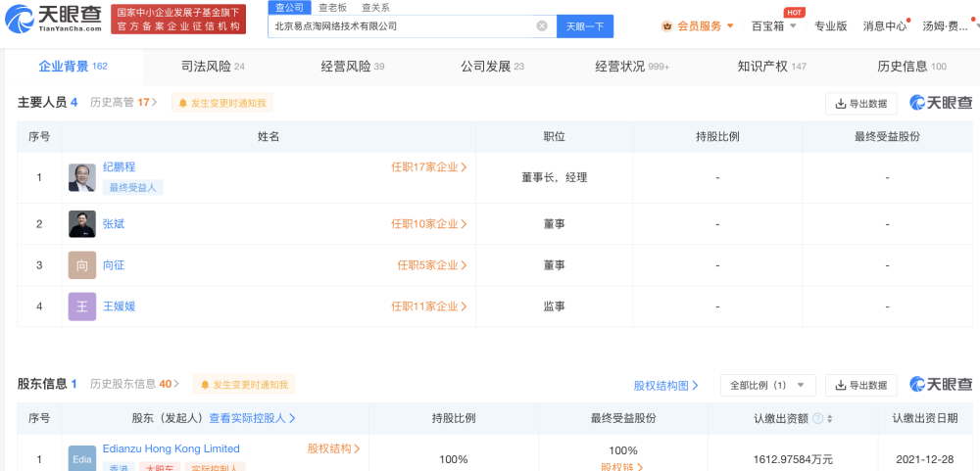The width and height of the screenshot is (980, 471).
Task: Open the 会员服务 dropdown menu
Action: (698, 26)
